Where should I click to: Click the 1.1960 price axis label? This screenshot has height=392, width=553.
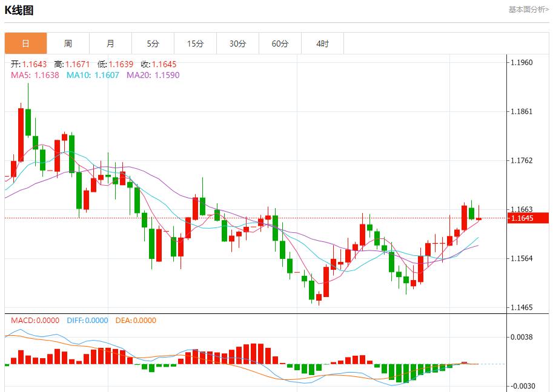522,62
